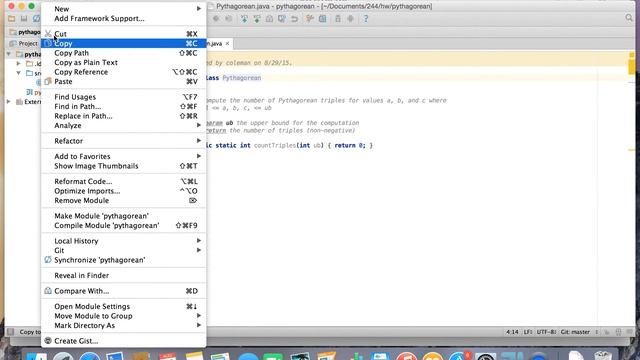The width and height of the screenshot is (640, 360).
Task: Open the Mark Directory As submenu
Action: pos(123,325)
